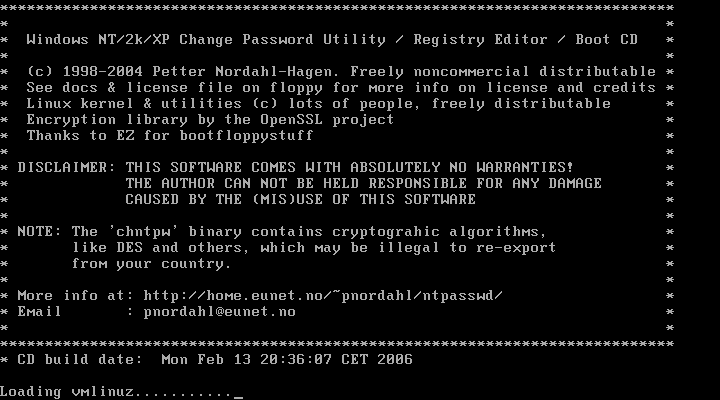Click the 'chntpw' binary name
Image resolution: width=720 pixels, height=400 pixels.
(143, 231)
